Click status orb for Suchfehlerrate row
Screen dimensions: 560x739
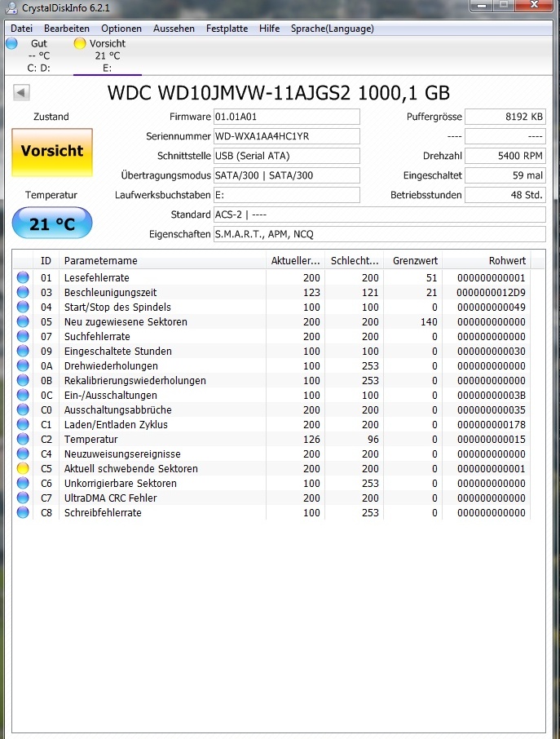pyautogui.click(x=23, y=336)
